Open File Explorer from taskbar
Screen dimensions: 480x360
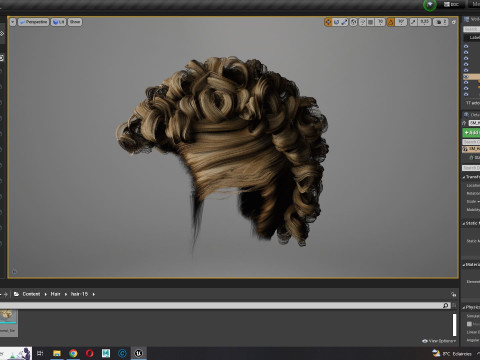(57, 353)
